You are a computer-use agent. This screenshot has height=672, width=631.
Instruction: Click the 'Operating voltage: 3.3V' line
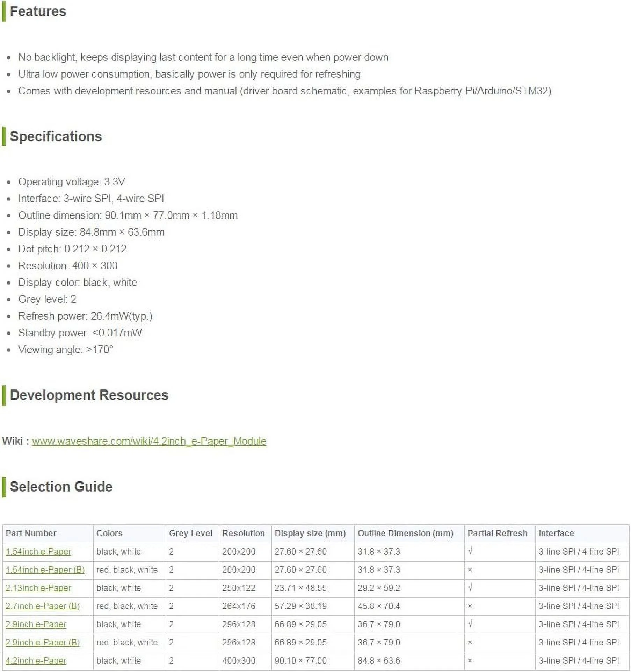click(72, 182)
